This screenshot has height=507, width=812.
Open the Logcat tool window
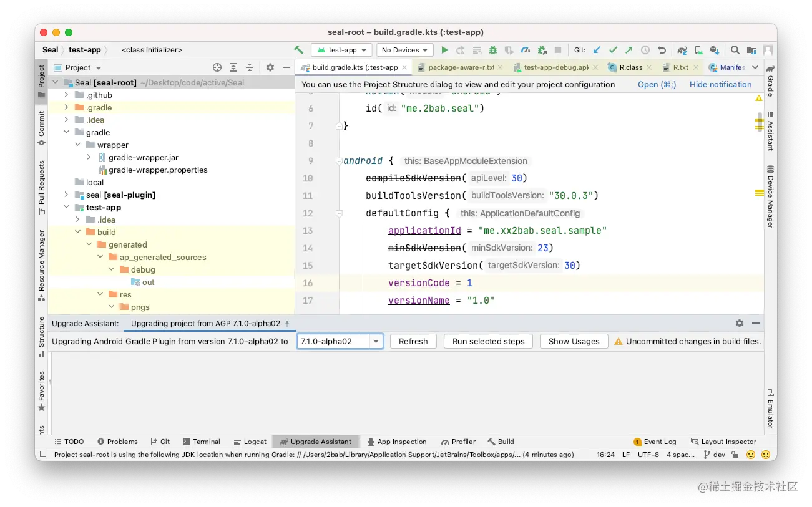pyautogui.click(x=250, y=442)
